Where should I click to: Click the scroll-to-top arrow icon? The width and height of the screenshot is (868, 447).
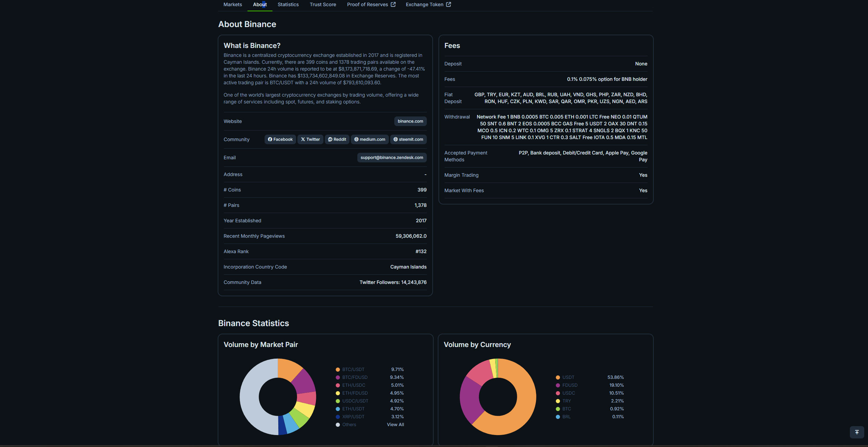[x=857, y=432]
